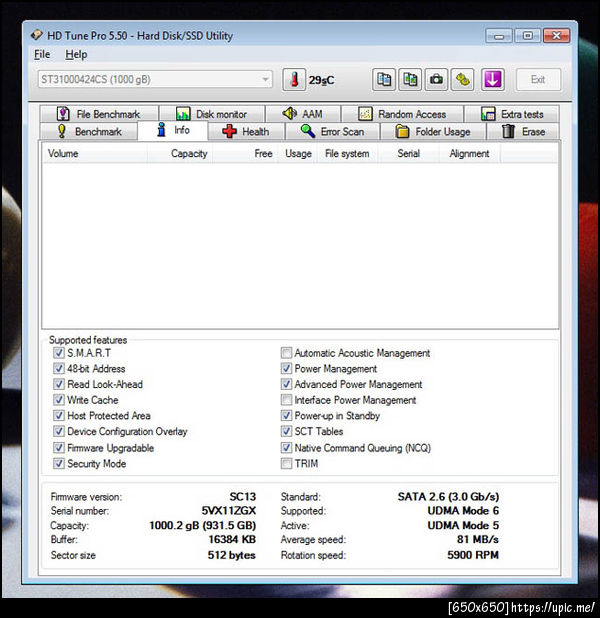Click the firmware version value SC13
This screenshot has width=600, height=618.
[243, 497]
